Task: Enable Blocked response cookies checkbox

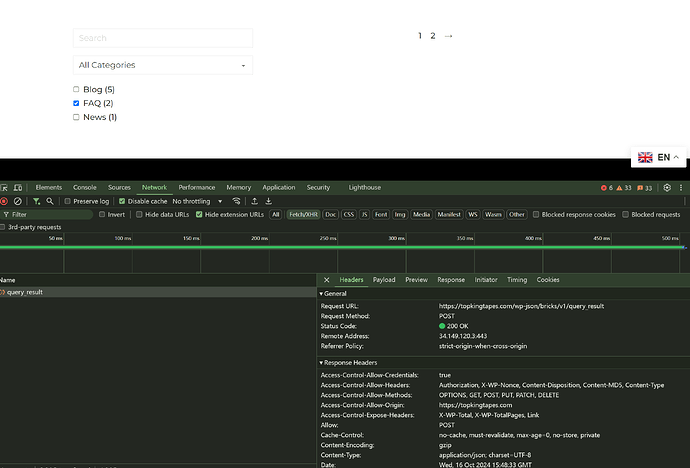Action: point(536,215)
